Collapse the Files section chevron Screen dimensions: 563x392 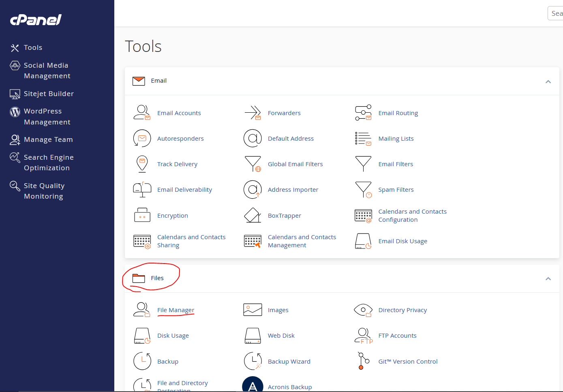[x=548, y=278]
